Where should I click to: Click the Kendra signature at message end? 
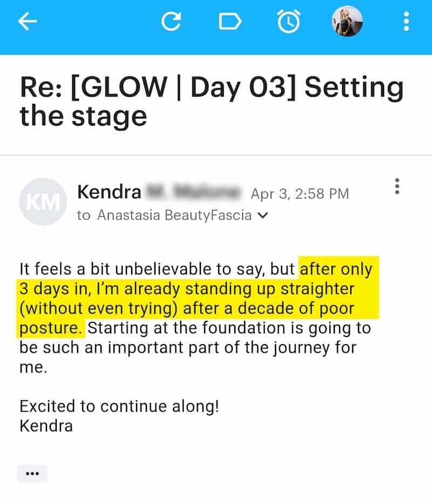[46, 426]
